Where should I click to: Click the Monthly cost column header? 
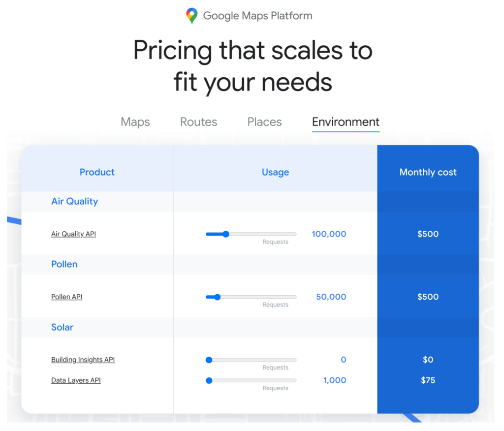point(428,172)
